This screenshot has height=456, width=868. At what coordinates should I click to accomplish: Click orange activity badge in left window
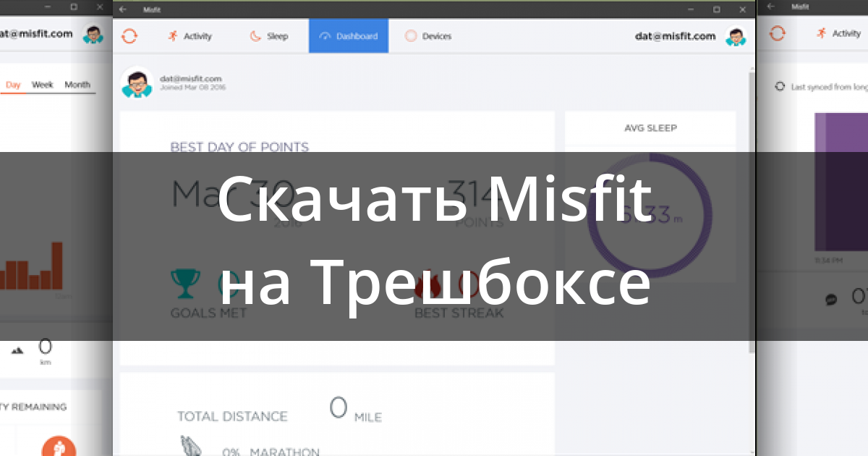[59, 447]
